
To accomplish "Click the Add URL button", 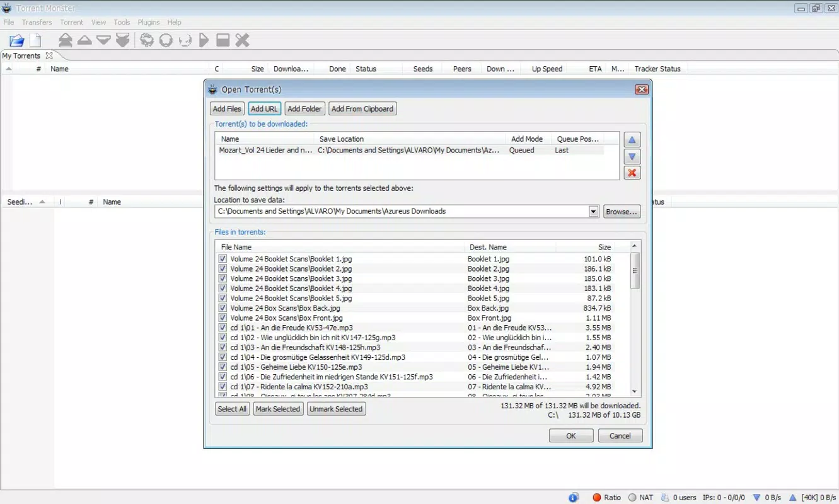I will point(264,109).
